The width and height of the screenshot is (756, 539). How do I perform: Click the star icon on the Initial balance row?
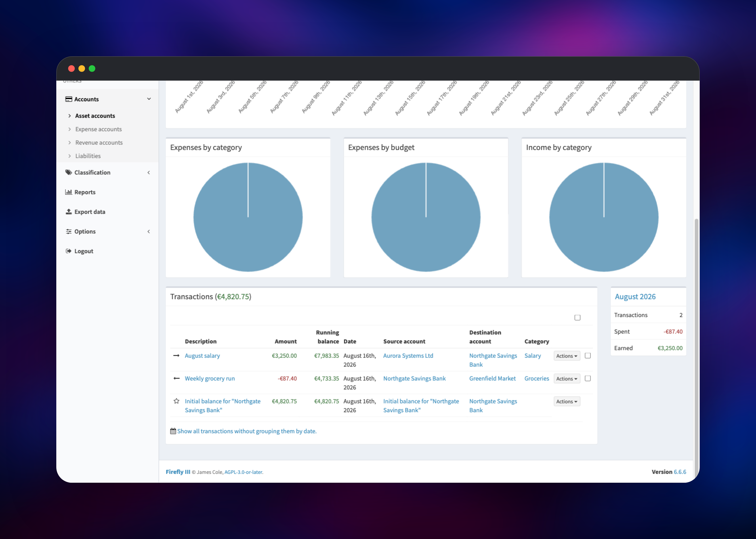[x=176, y=401]
